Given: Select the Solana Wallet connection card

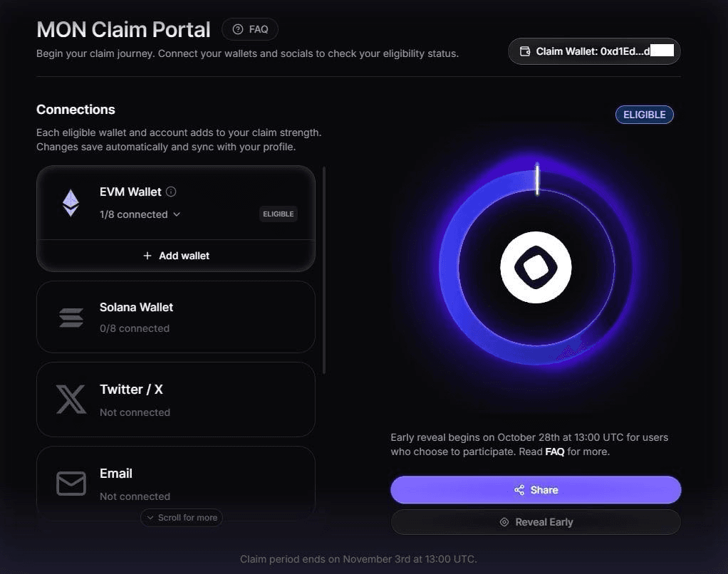Looking at the screenshot, I should pos(176,317).
